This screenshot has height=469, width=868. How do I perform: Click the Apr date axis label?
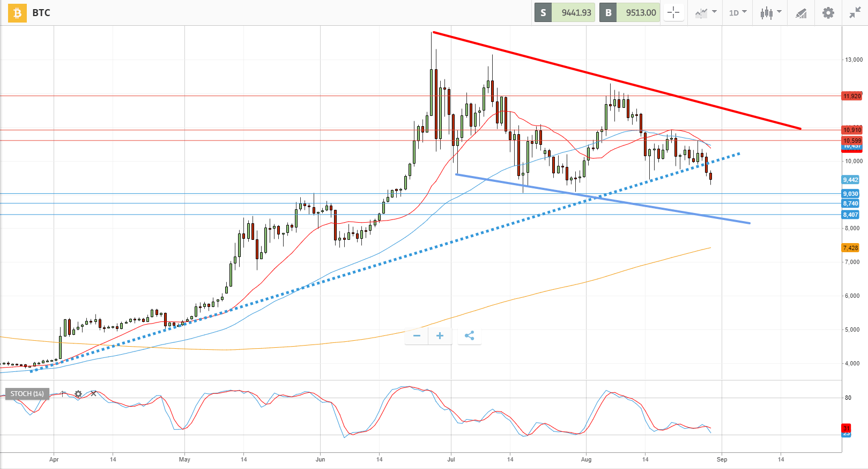click(x=54, y=459)
